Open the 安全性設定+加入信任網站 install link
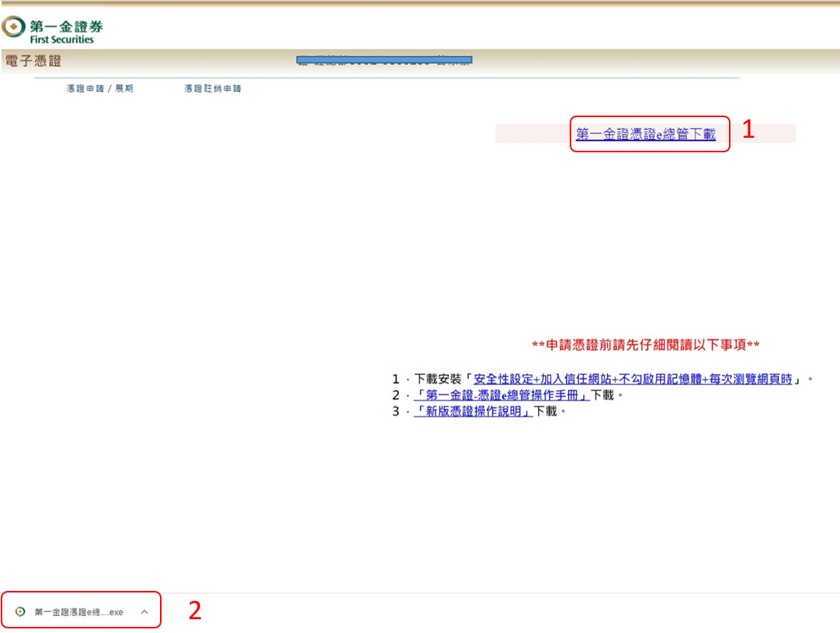Image resolution: width=840 pixels, height=633 pixels. (x=632, y=379)
